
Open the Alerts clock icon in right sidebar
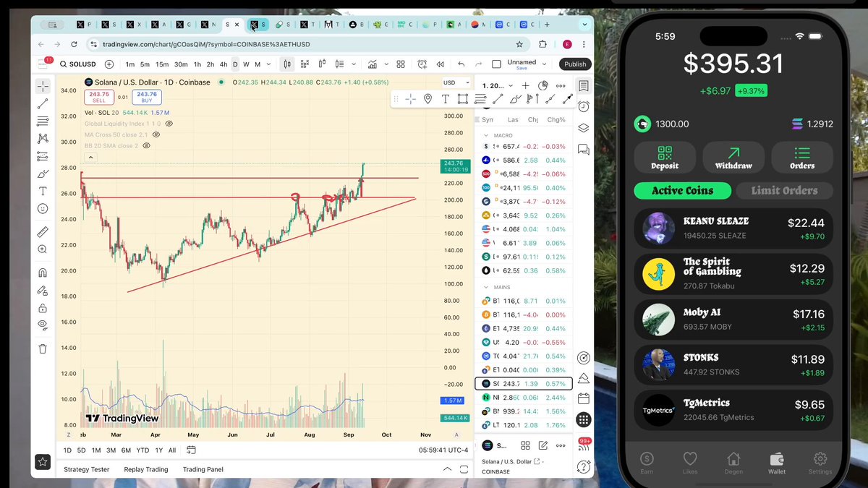pyautogui.click(x=583, y=107)
